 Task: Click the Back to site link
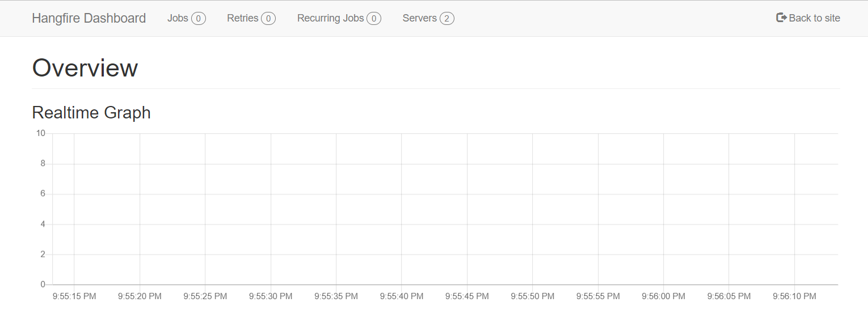click(808, 18)
